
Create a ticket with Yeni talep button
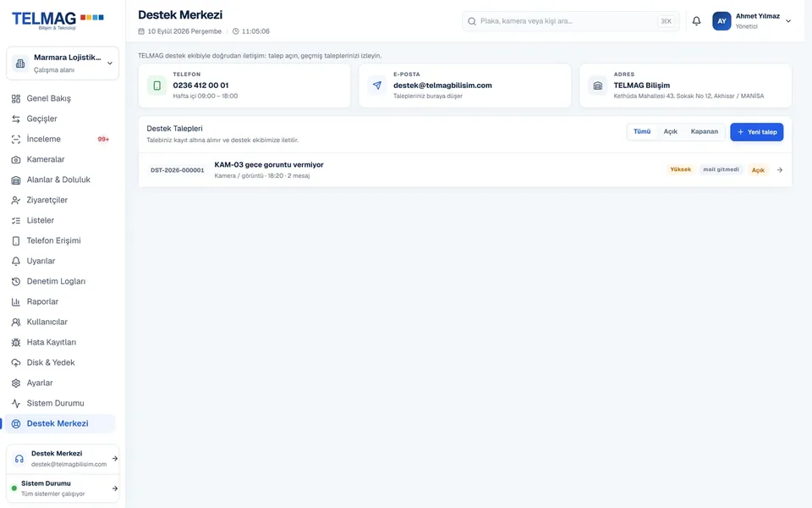pos(756,132)
